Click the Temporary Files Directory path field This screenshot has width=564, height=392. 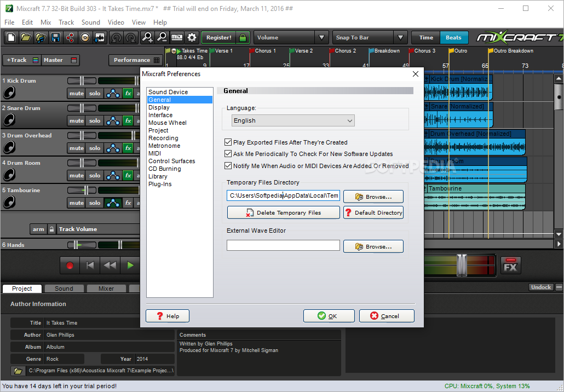coord(283,195)
